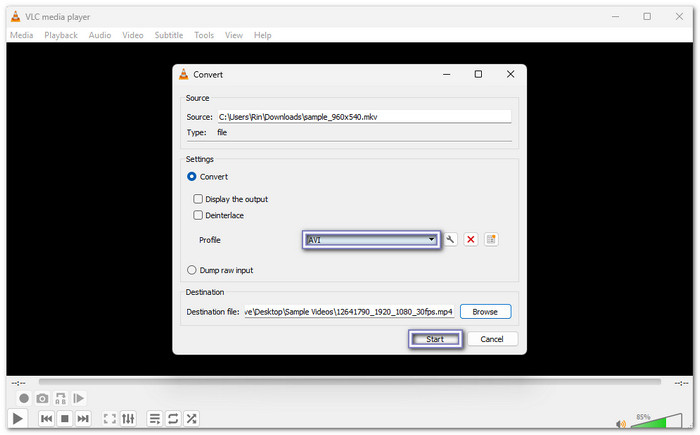Image resolution: width=700 pixels, height=435 pixels.
Task: Skip to next media button
Action: tap(83, 418)
